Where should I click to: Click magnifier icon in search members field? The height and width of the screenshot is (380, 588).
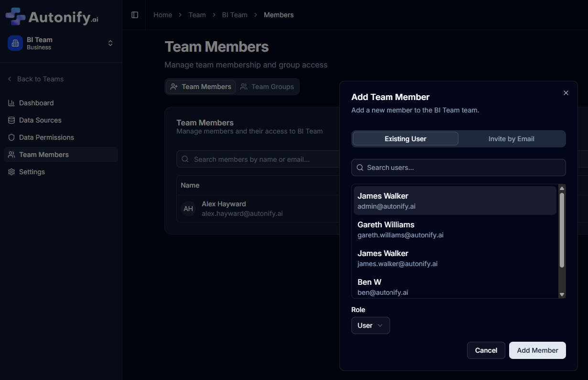pos(185,159)
